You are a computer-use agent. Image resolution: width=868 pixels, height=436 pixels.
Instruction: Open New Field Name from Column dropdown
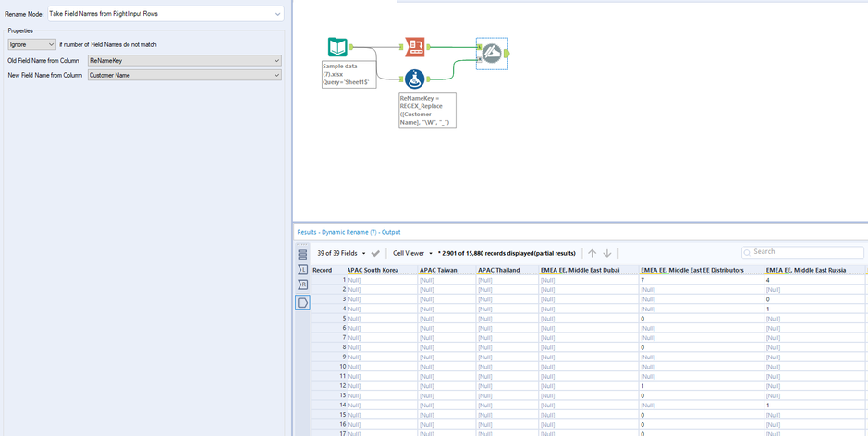(185, 76)
